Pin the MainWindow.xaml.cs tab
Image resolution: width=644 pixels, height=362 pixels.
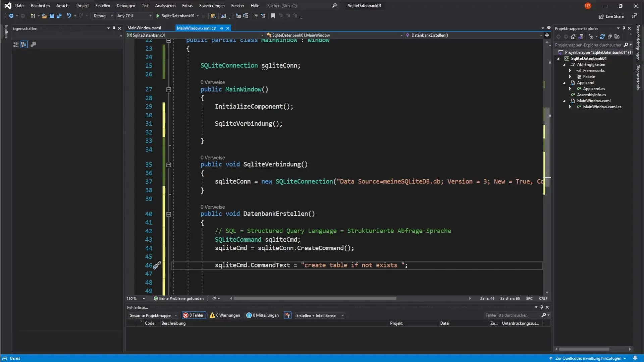(x=221, y=28)
